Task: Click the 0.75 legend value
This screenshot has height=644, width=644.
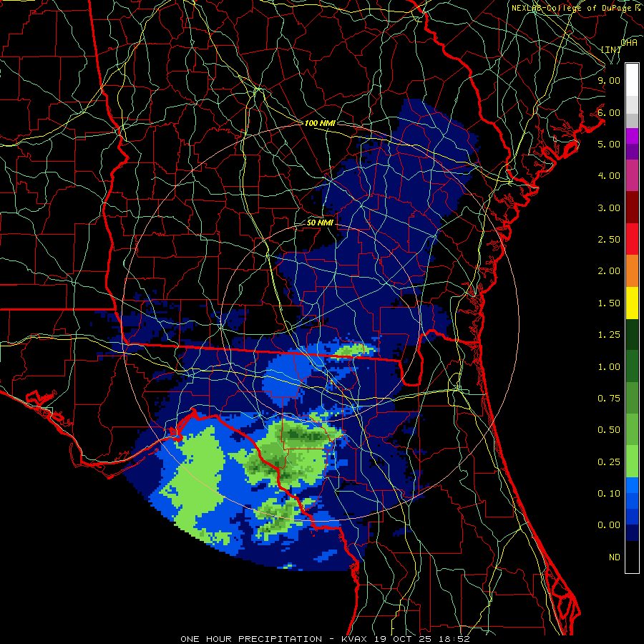Action: point(609,399)
